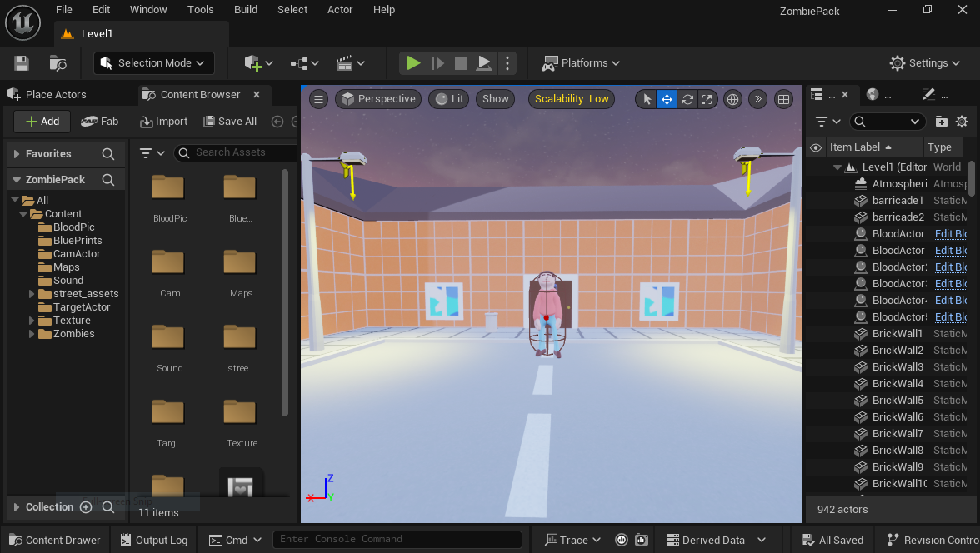Viewport: 980px width, 553px height.
Task: Select the rotate transform tool in viewport
Action: 687,99
